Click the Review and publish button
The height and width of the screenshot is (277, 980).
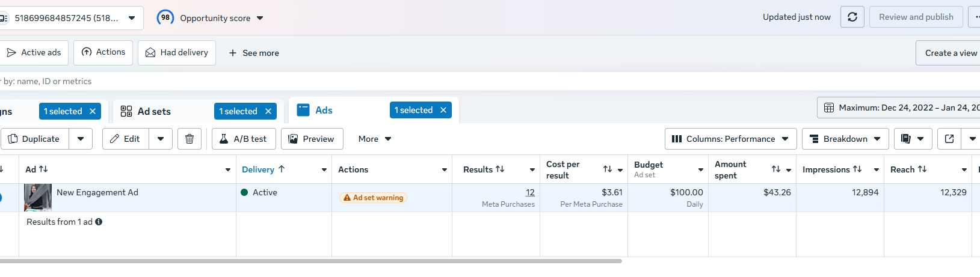[x=916, y=17]
